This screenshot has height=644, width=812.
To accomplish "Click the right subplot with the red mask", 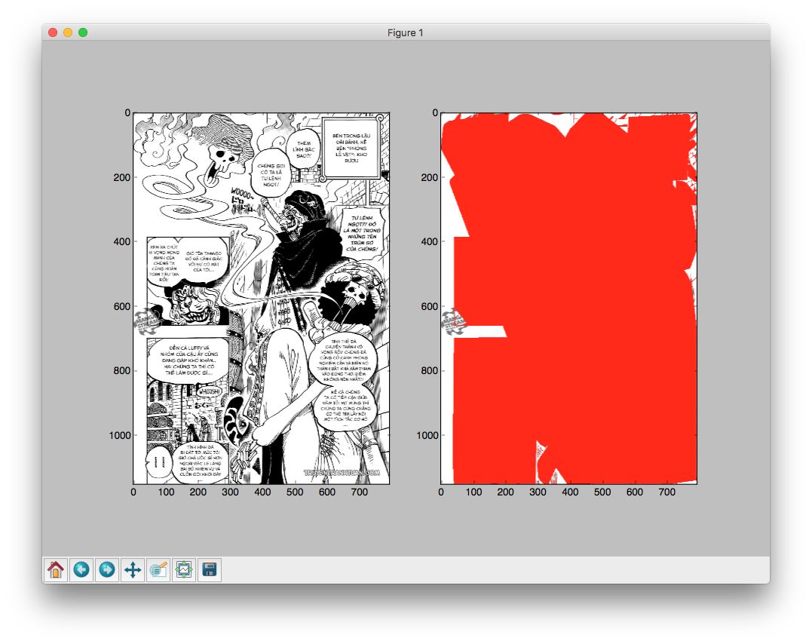I will 568,299.
